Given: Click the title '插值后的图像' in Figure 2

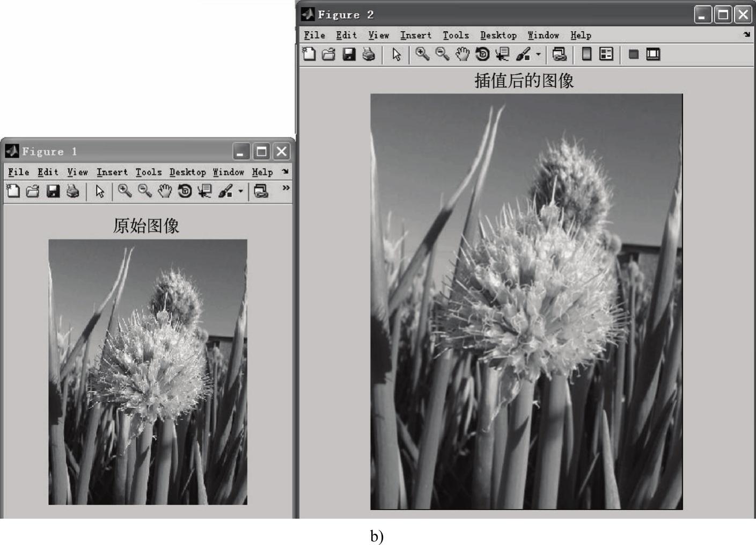Looking at the screenshot, I should coord(524,81).
